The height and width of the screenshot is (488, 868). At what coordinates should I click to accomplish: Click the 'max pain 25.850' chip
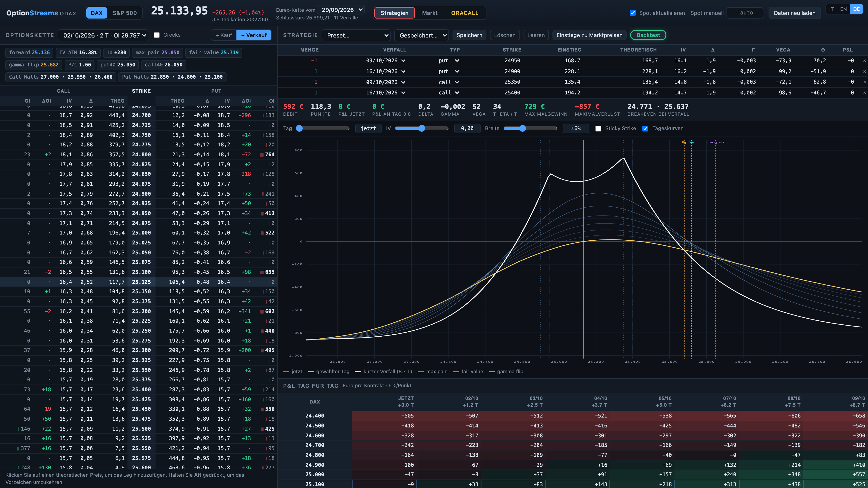coord(157,53)
